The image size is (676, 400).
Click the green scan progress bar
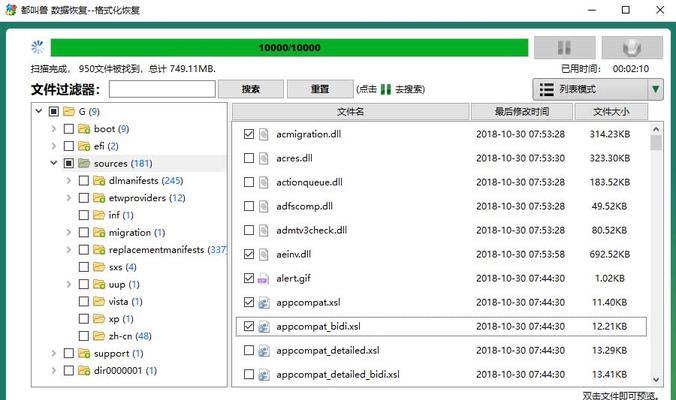[289, 47]
